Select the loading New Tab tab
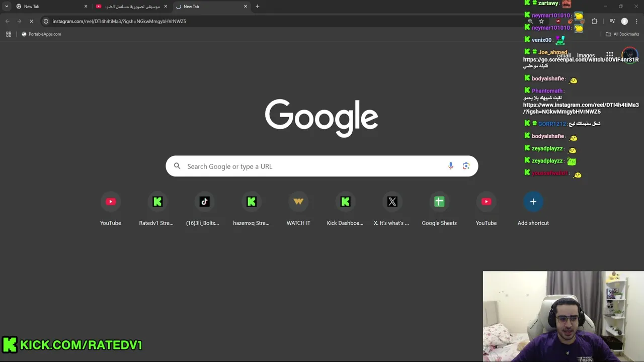Screen dimensions: 644x362 point(211,7)
